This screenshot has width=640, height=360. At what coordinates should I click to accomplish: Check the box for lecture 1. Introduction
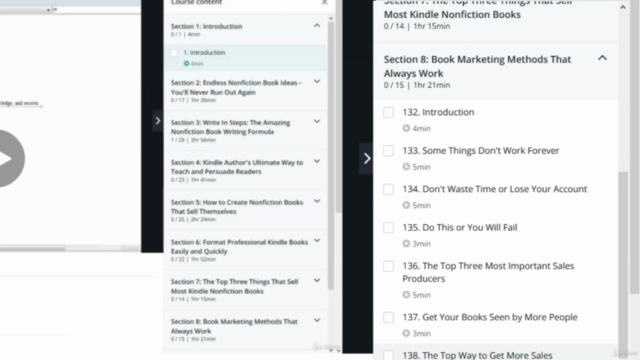[x=174, y=53]
